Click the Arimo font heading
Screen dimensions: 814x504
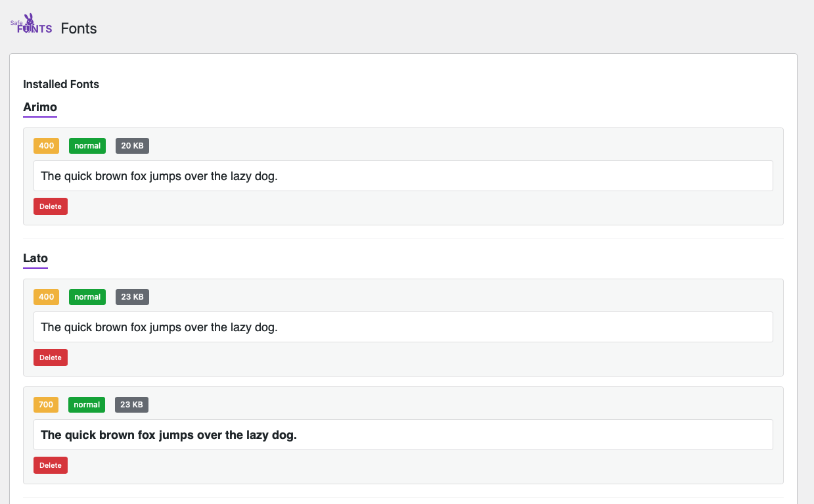[39, 107]
